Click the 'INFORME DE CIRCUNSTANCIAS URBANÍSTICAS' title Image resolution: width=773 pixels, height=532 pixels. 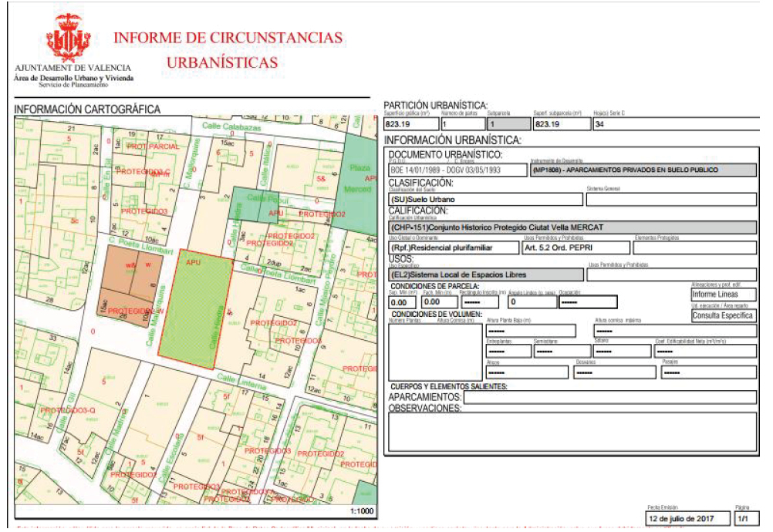(x=228, y=50)
